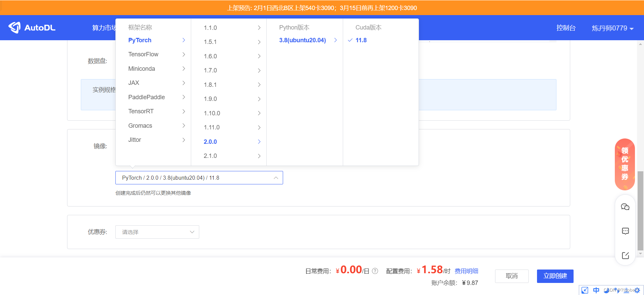
Task: Open the 算力市场 navigation tab
Action: [x=104, y=28]
